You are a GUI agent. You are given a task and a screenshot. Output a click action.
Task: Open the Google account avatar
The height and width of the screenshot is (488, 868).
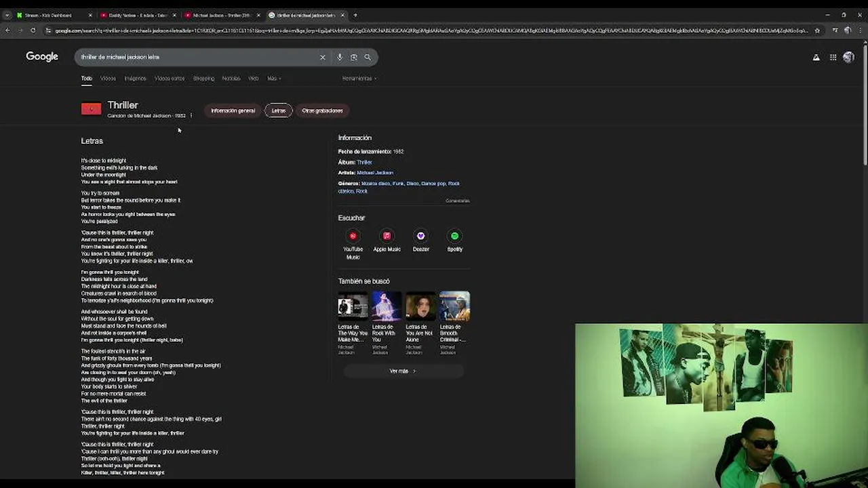[848, 58]
